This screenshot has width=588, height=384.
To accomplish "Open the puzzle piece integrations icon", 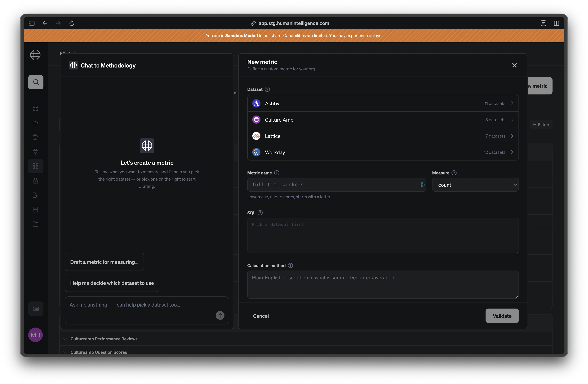I will 36,137.
